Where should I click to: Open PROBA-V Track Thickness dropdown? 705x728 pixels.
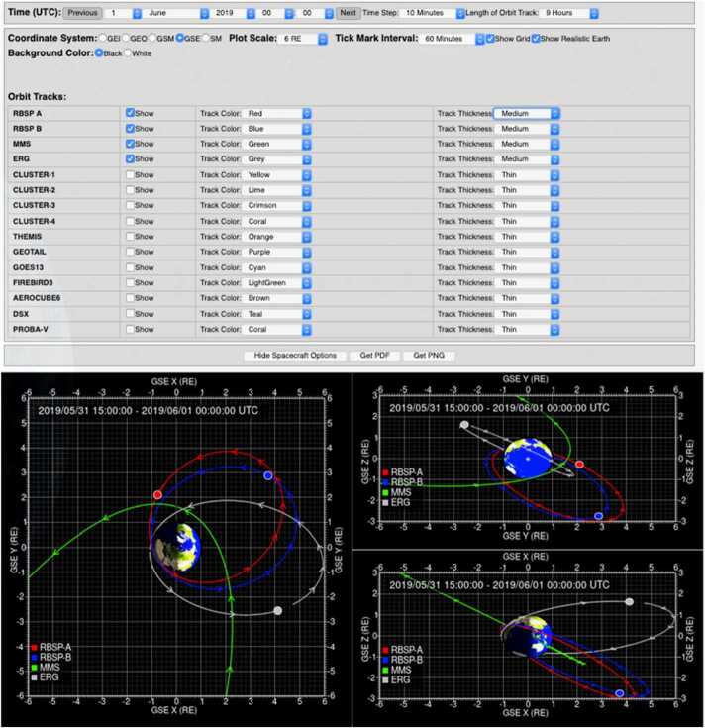(527, 330)
